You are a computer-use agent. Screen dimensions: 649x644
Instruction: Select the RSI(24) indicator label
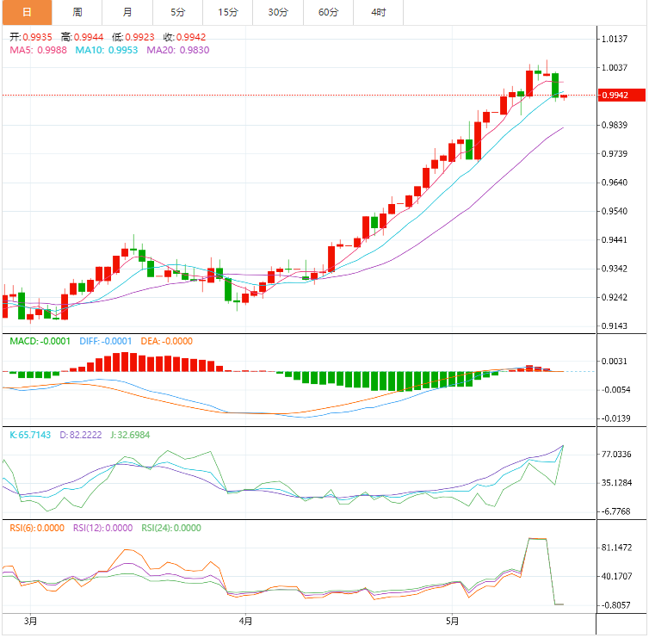tap(170, 529)
